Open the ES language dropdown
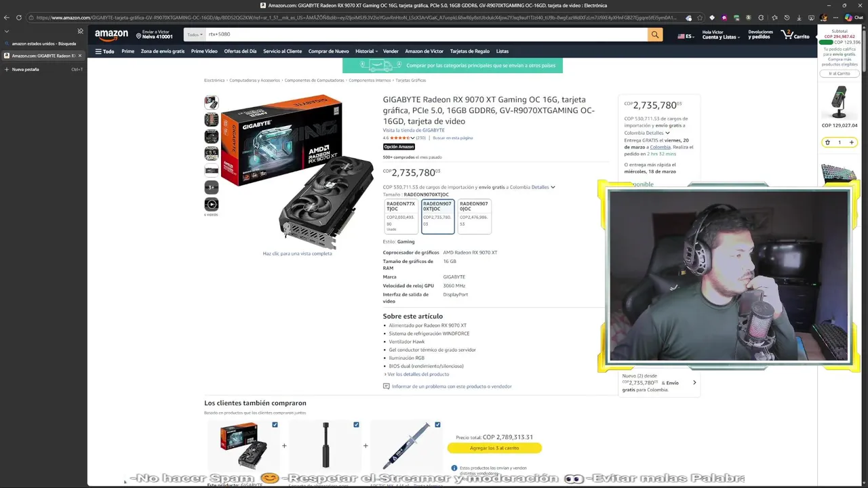 tap(686, 36)
